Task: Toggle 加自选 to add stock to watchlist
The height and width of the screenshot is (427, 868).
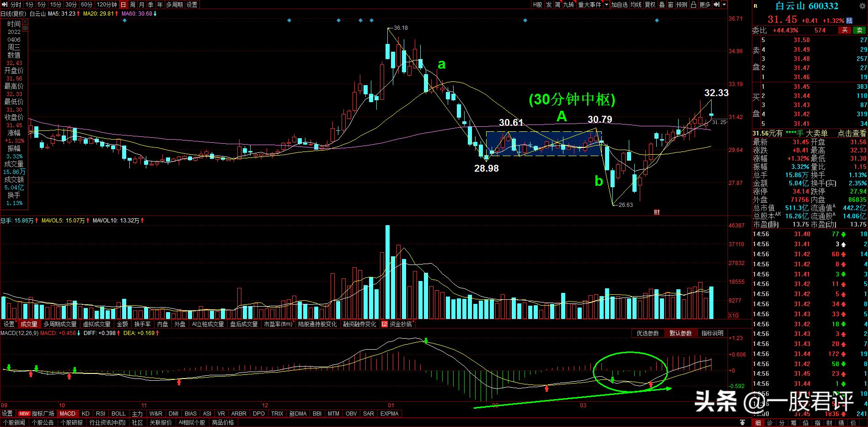Action: pyautogui.click(x=620, y=5)
